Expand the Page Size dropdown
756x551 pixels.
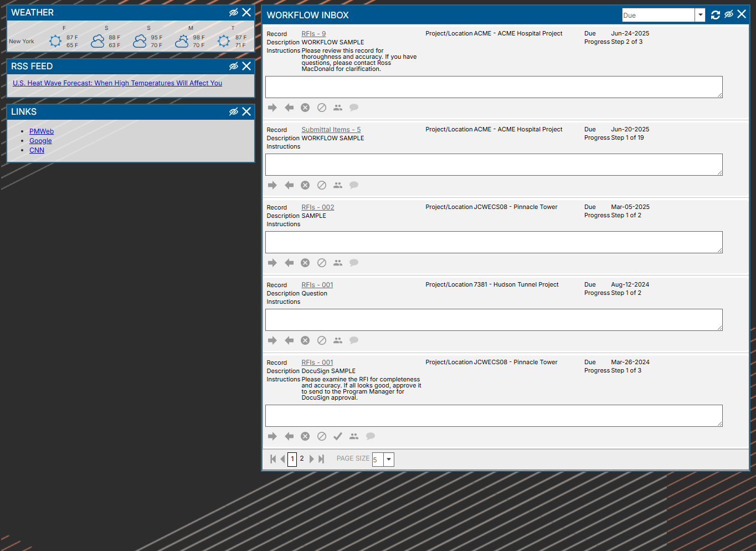[x=389, y=459]
